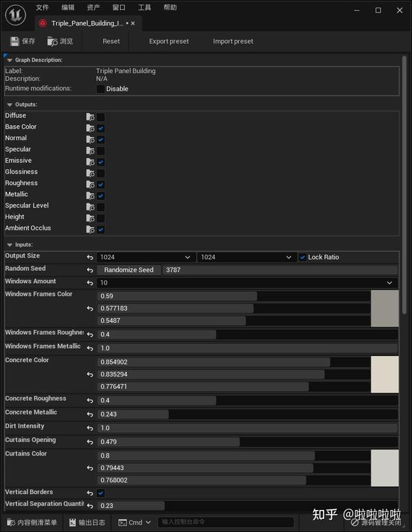This screenshot has width=412, height=532.
Task: Collapse the Outputs section
Action: click(x=9, y=104)
